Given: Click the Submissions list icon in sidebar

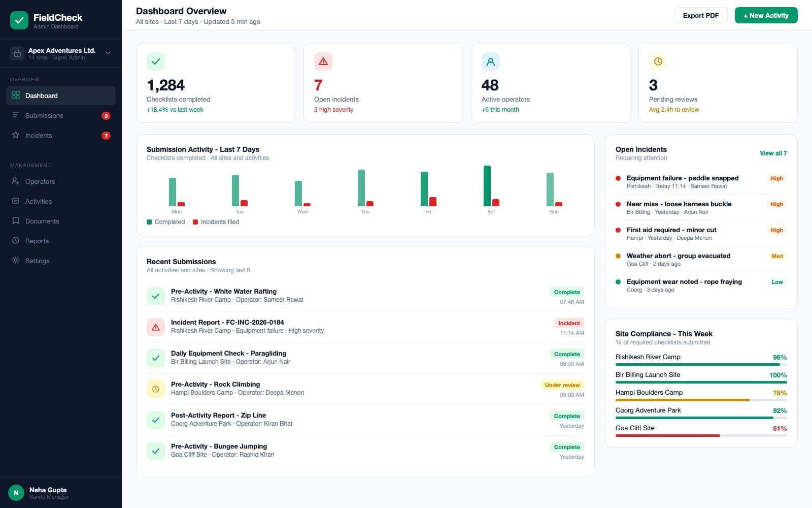Looking at the screenshot, I should point(16,115).
